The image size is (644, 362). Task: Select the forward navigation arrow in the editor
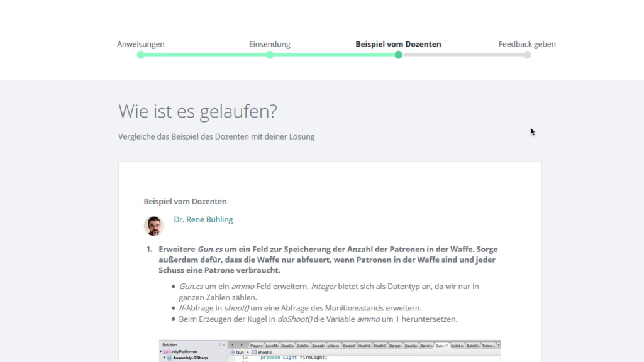tap(241, 344)
